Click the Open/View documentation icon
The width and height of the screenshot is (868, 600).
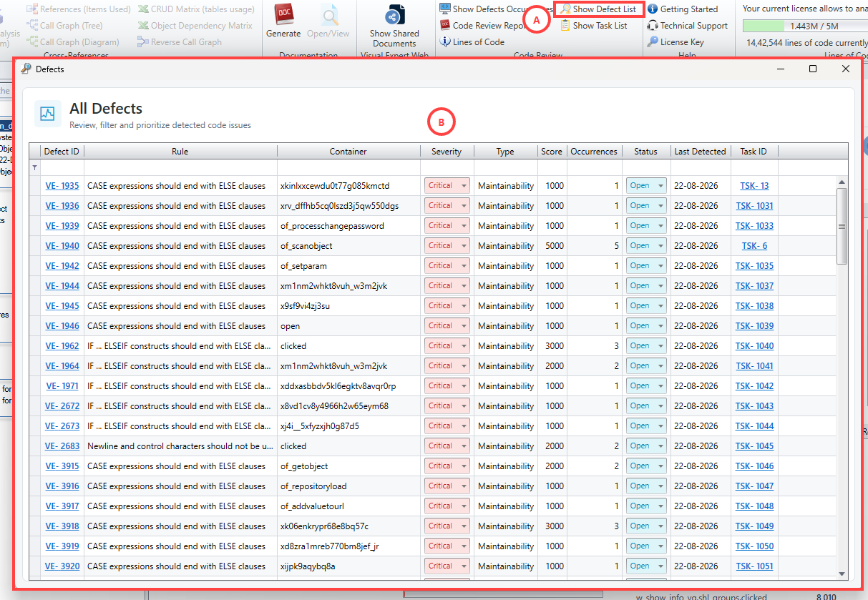pos(328,14)
